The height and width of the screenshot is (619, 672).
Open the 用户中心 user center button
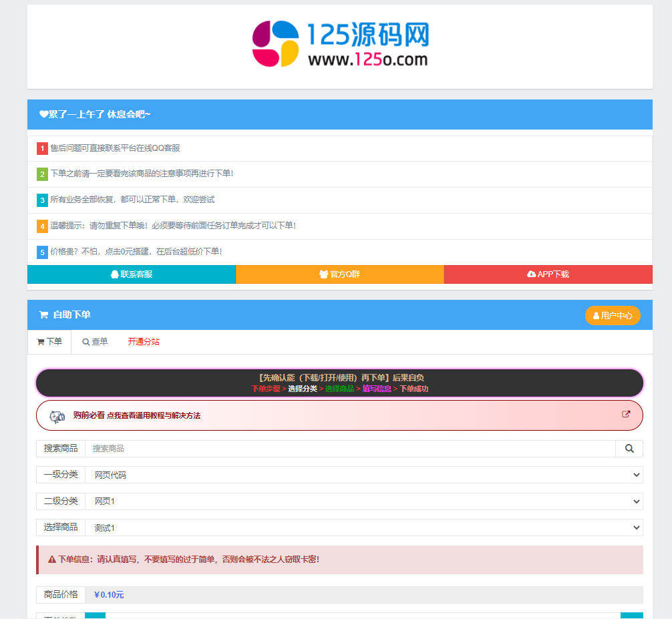tap(613, 316)
